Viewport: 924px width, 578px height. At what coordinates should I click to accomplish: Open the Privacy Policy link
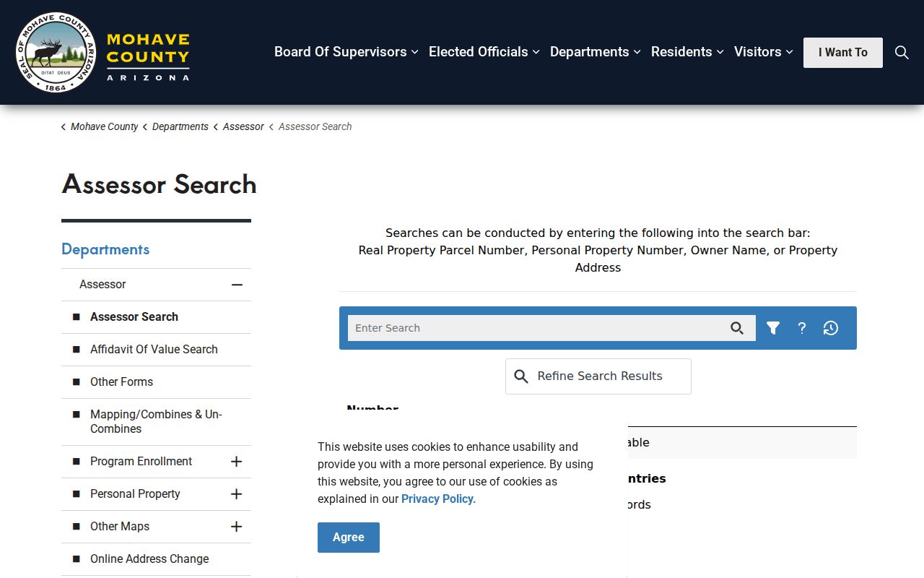point(437,499)
